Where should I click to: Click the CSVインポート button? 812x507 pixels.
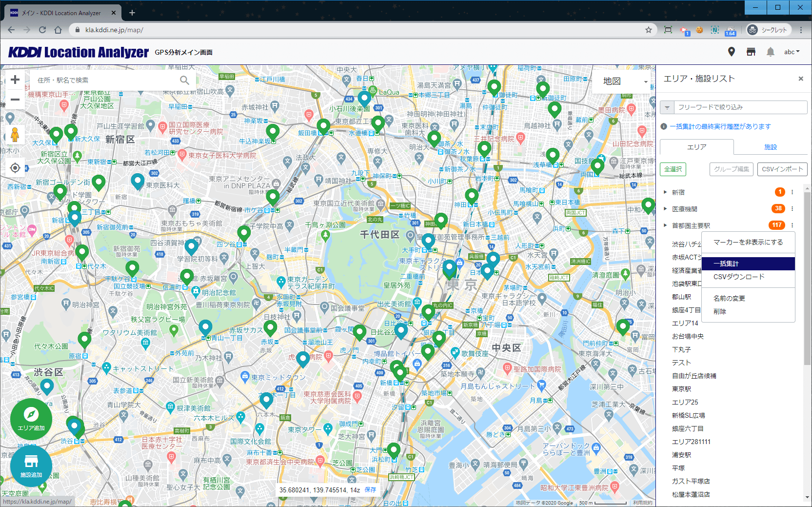pos(782,169)
